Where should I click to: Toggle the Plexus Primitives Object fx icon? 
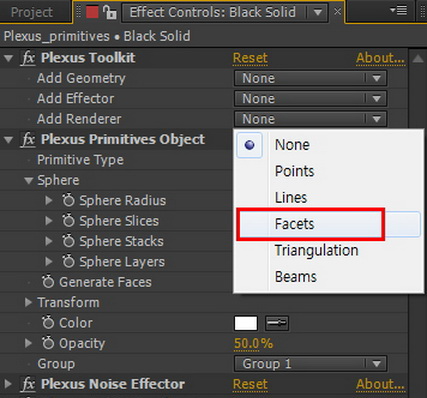[28, 140]
